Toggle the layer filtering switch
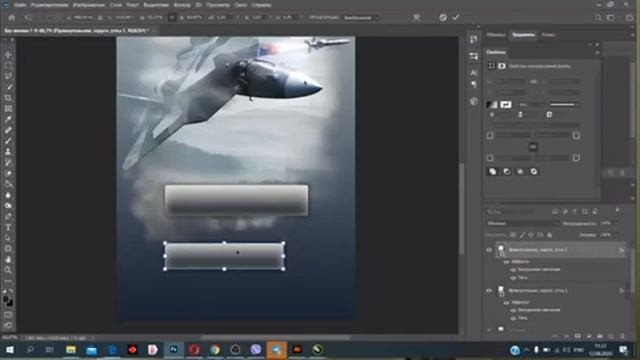This screenshot has height=360, width=640. (x=617, y=210)
